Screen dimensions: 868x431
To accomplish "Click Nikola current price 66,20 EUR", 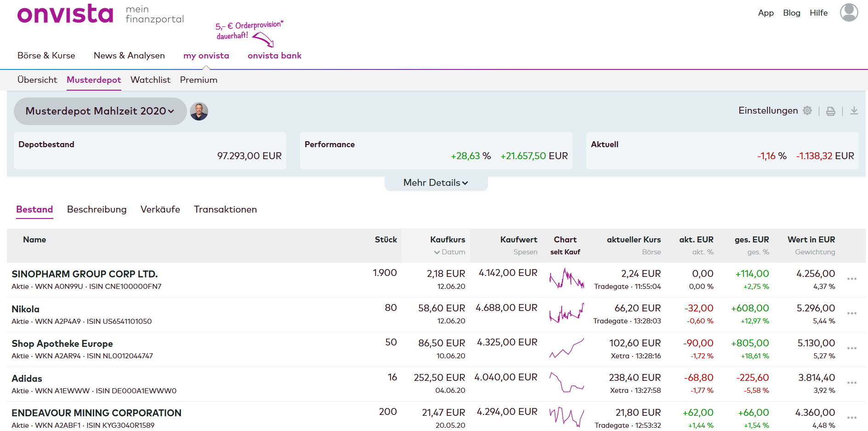I will [x=638, y=308].
